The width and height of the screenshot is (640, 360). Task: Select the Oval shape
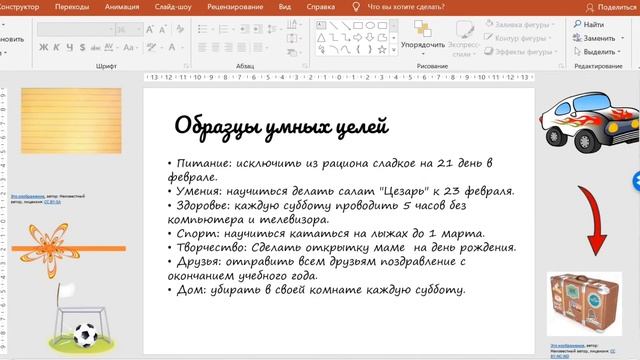point(370,26)
